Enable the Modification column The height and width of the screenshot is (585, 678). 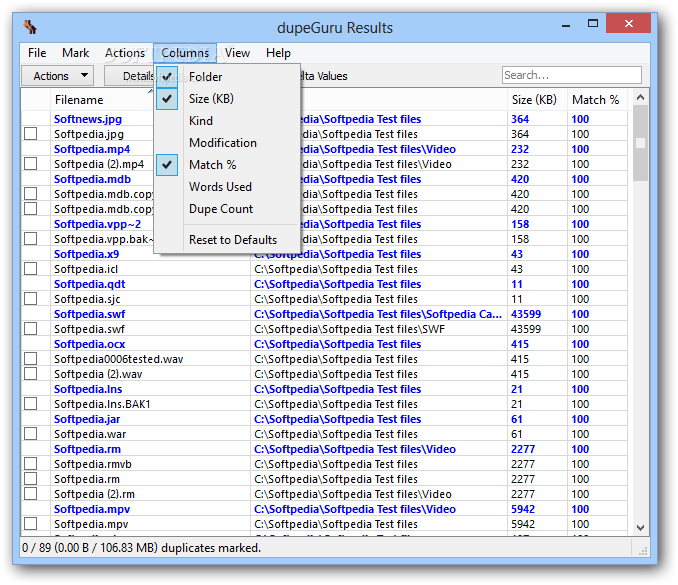(x=227, y=143)
